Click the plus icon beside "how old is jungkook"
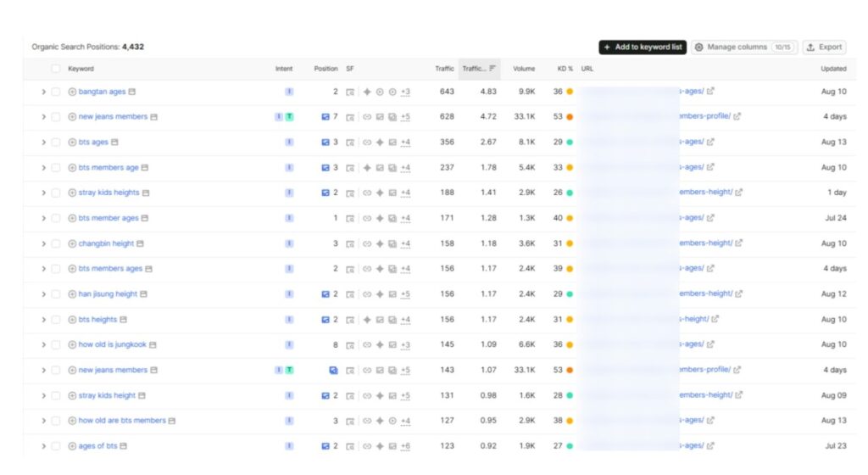The image size is (868, 475). point(72,345)
